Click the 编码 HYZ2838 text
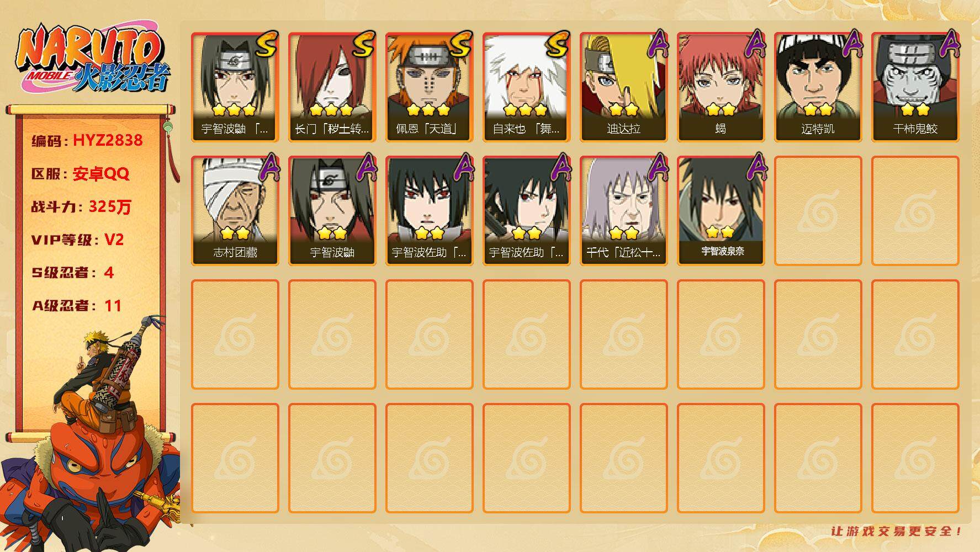Image resolution: width=980 pixels, height=552 pixels. pos(87,141)
